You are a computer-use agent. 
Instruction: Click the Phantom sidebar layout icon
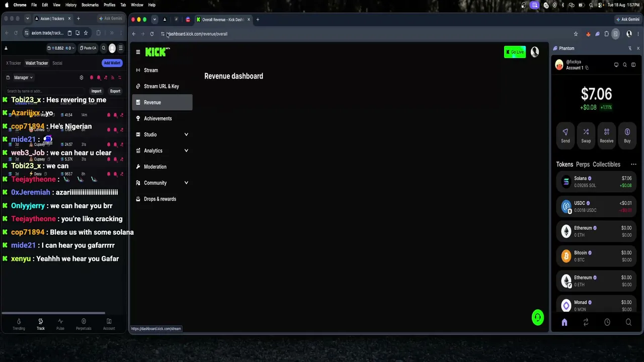633,65
